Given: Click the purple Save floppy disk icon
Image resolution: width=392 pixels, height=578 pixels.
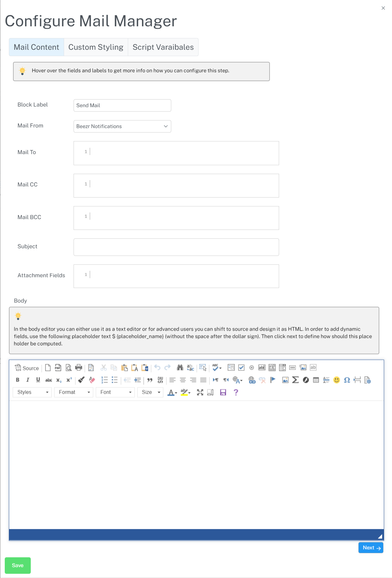Looking at the screenshot, I should (223, 393).
